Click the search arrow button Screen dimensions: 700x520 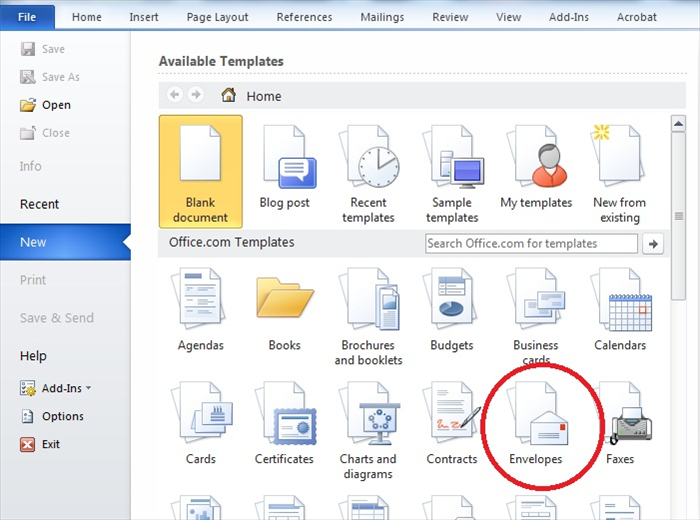click(653, 244)
